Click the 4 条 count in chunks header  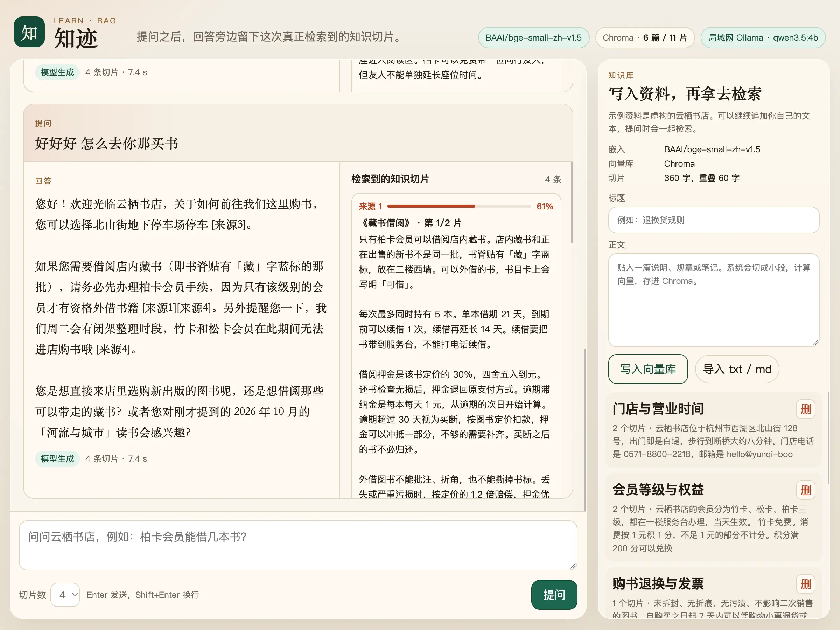point(553,179)
